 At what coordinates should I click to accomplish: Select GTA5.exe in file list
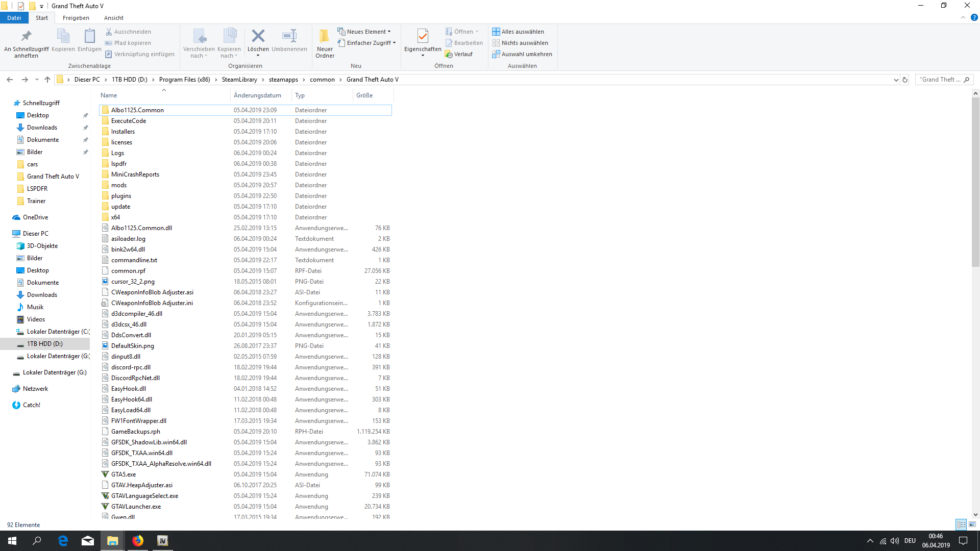124,474
